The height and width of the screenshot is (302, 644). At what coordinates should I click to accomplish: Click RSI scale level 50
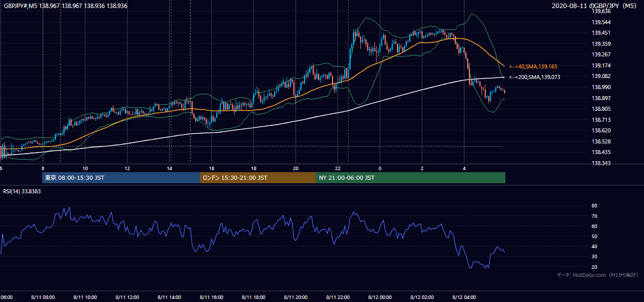[x=594, y=236]
